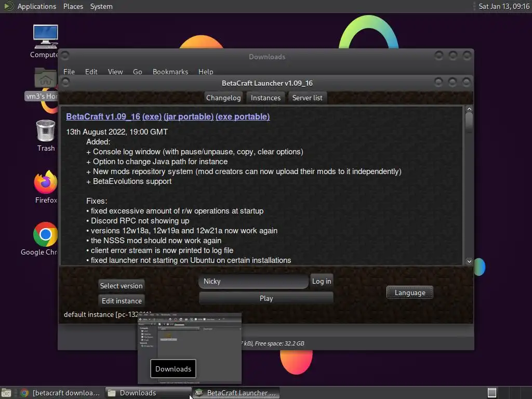This screenshot has width=532, height=399.
Task: Open the (jar portable) download link
Action: click(188, 116)
